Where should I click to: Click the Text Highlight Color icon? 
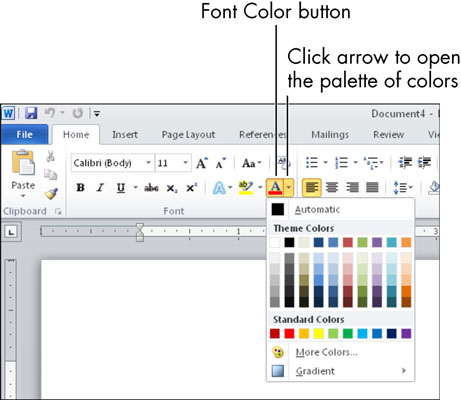click(x=246, y=188)
